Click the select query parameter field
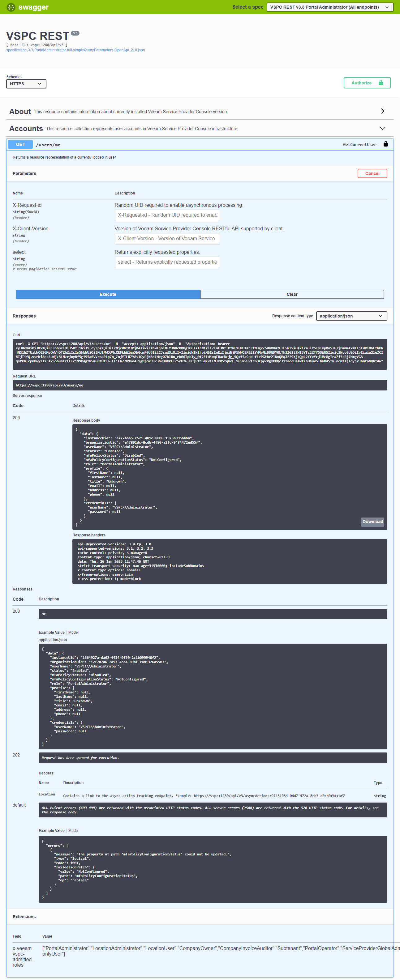 pyautogui.click(x=167, y=262)
